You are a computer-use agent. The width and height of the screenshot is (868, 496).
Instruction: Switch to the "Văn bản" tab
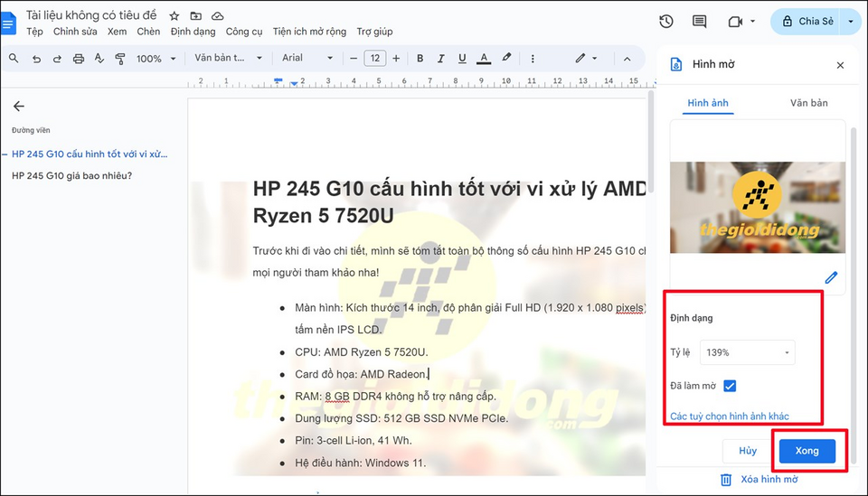click(808, 103)
